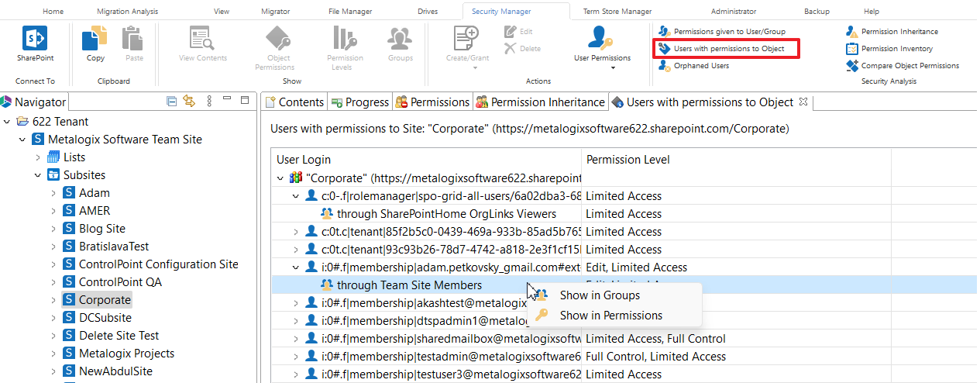Open the Home ribbon tab

coord(53,12)
